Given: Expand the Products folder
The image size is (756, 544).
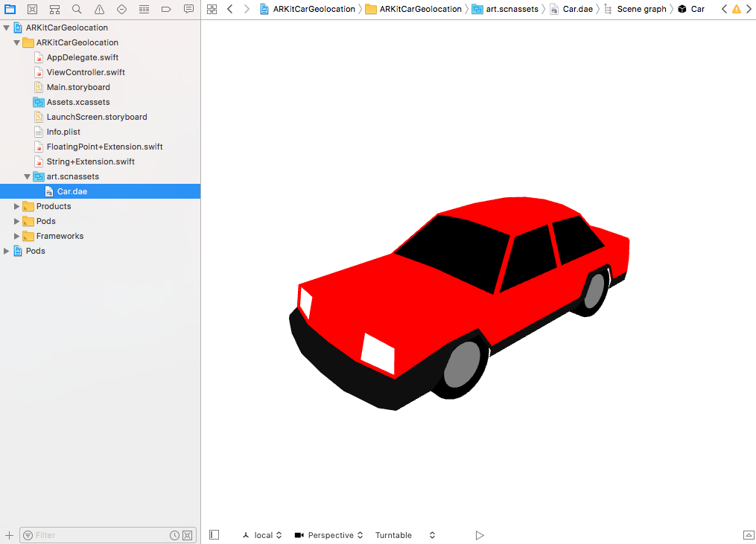Looking at the screenshot, I should pos(17,206).
